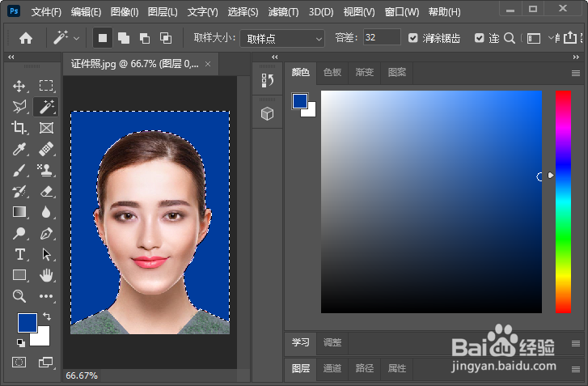Open the search magnifier in options bar

(x=510, y=38)
